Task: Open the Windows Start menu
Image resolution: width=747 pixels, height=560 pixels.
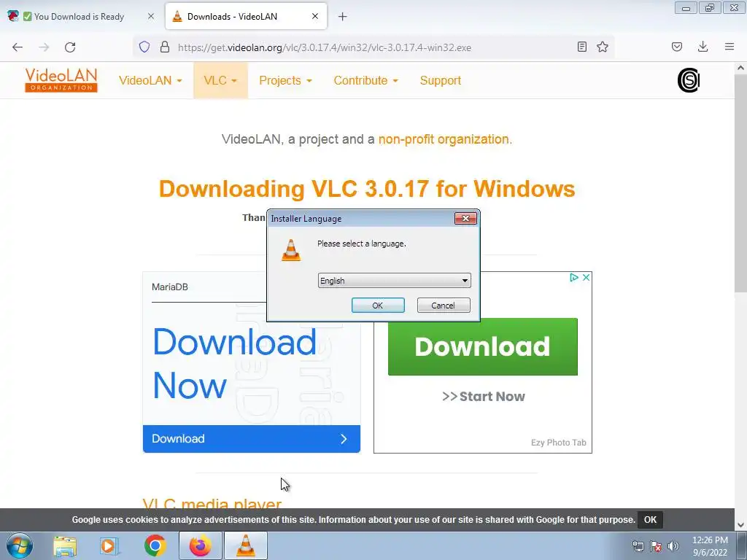Action: 20,545
